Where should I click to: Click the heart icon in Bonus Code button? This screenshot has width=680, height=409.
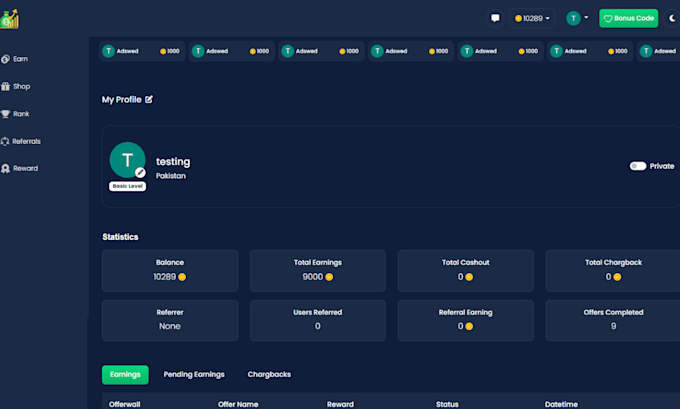click(x=608, y=19)
